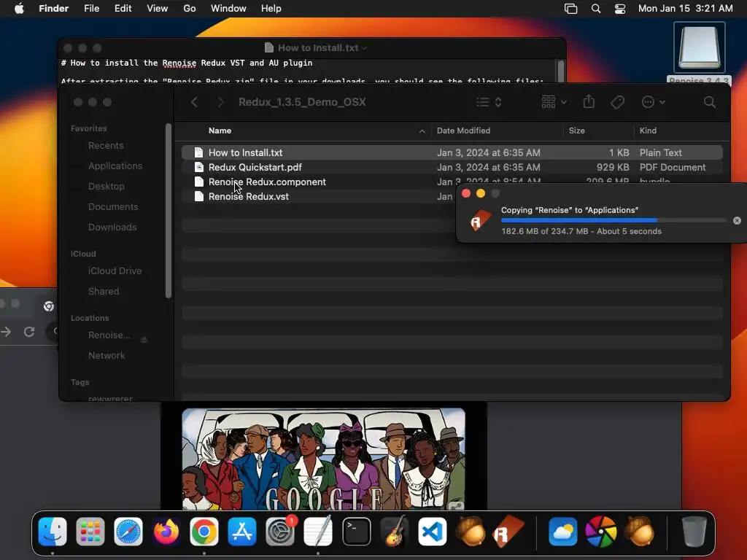Go back in Finder window

[x=194, y=102]
